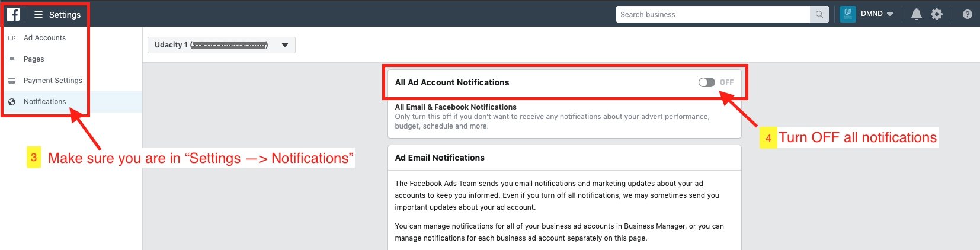Click the Ad Accounts sidebar icon

coord(12,38)
